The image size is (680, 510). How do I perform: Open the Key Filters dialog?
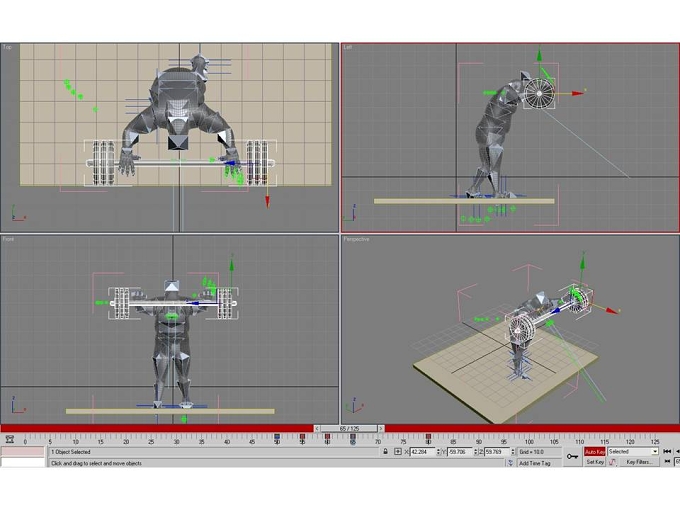point(639,462)
